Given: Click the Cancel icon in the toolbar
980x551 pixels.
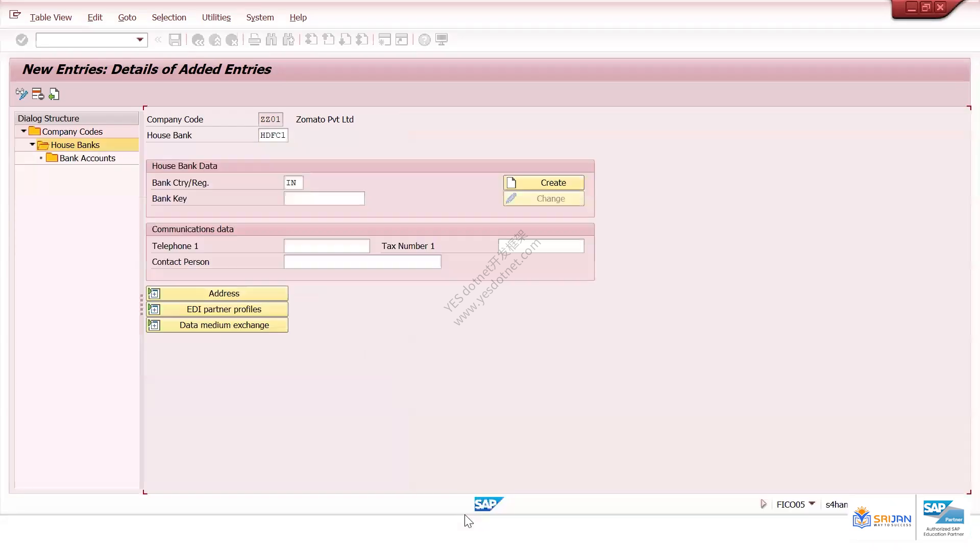Looking at the screenshot, I should click(x=232, y=40).
